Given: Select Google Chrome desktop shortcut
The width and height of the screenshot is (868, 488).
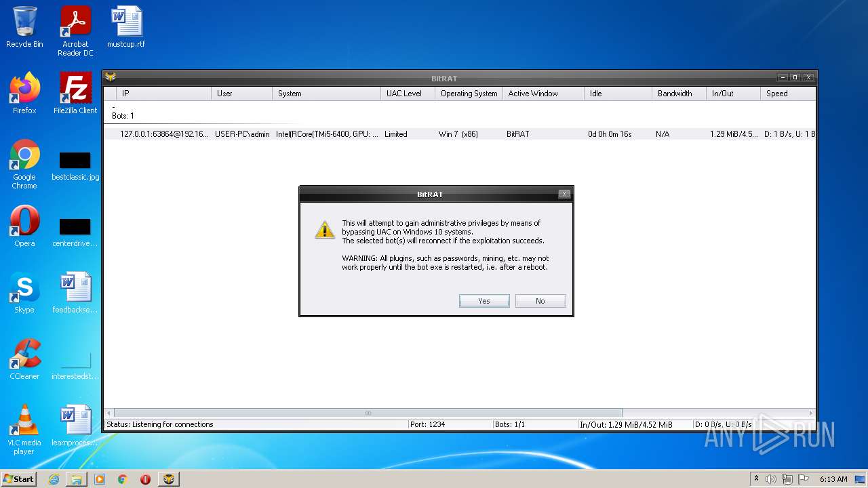Looking at the screenshot, I should 24,165.
